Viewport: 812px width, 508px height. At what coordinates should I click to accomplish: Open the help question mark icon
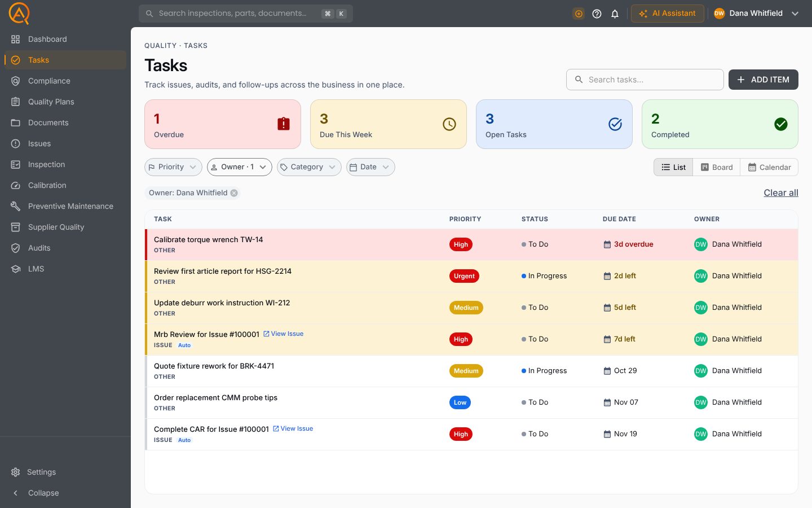[597, 14]
